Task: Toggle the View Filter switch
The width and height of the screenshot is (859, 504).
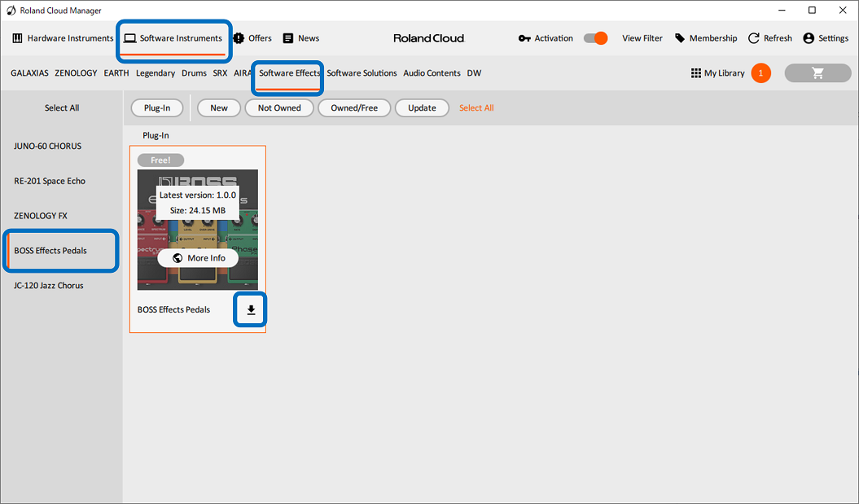Action: 595,38
